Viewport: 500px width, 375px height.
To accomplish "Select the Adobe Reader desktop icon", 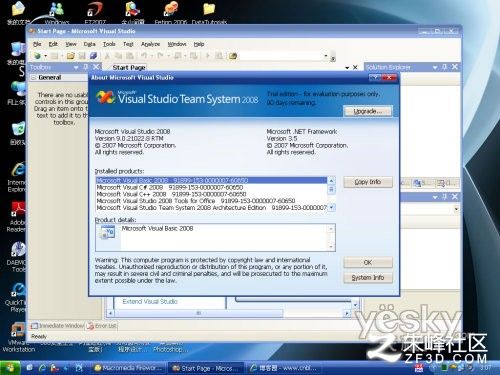I will [x=17, y=217].
